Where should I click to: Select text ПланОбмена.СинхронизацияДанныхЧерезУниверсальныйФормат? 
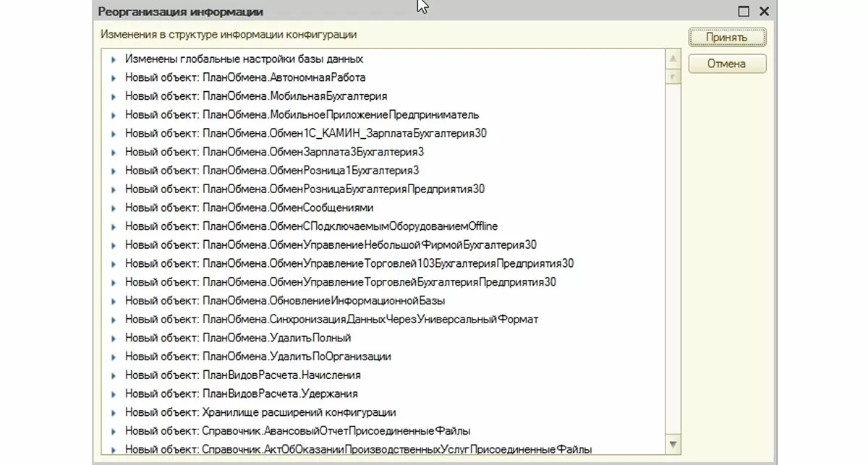(370, 320)
